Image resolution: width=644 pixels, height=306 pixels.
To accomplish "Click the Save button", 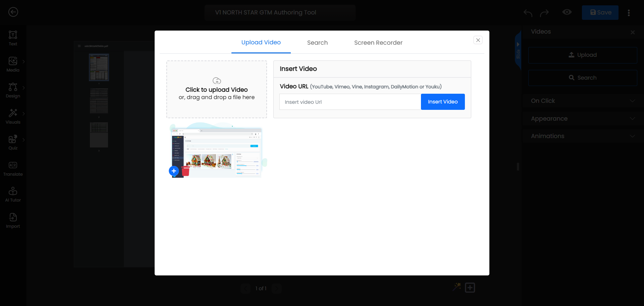I will (600, 12).
